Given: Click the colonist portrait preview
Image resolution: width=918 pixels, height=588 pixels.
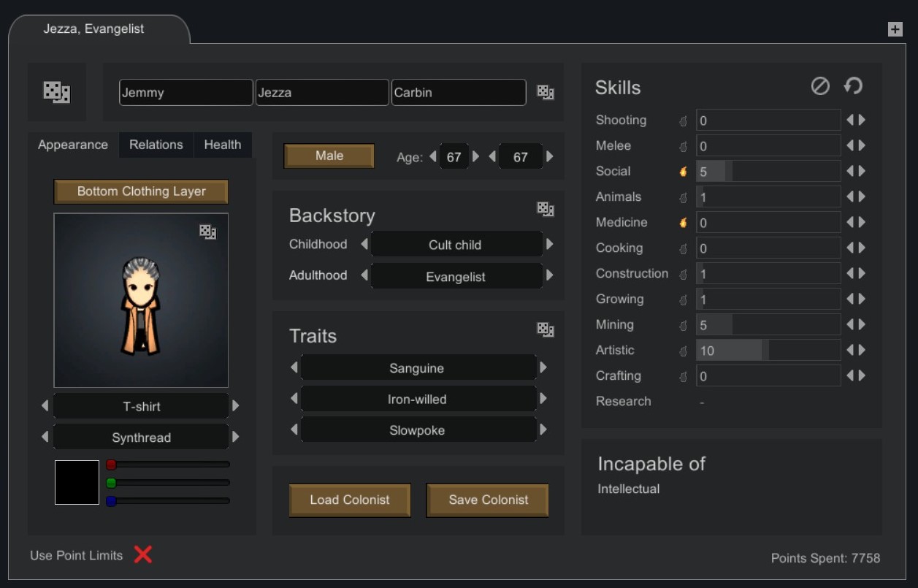Looking at the screenshot, I should (141, 300).
